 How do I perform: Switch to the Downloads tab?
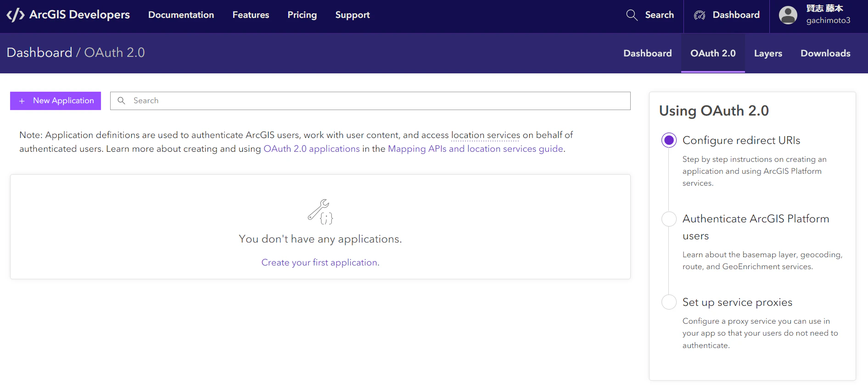coord(825,53)
